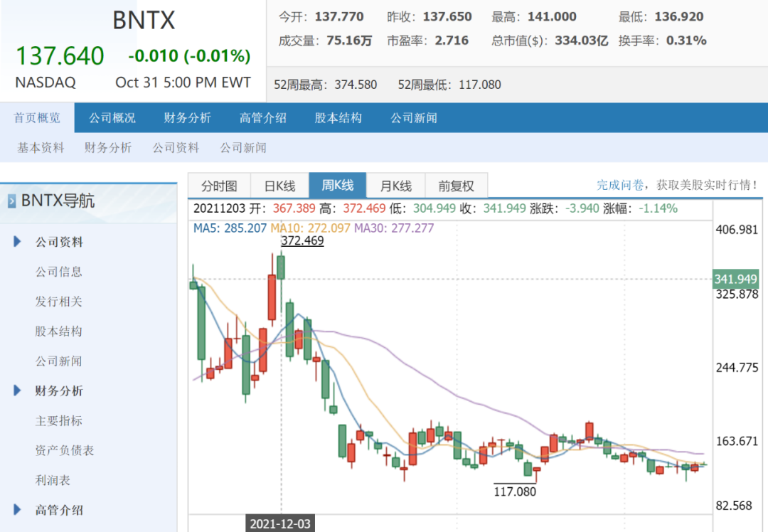Open 公司概况 in the blue navigation bar
The width and height of the screenshot is (768, 532).
112,118
